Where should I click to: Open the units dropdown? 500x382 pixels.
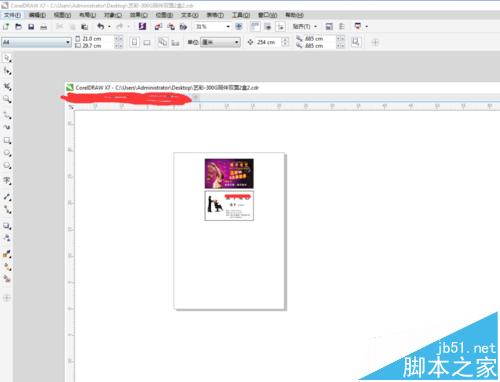[x=236, y=42]
